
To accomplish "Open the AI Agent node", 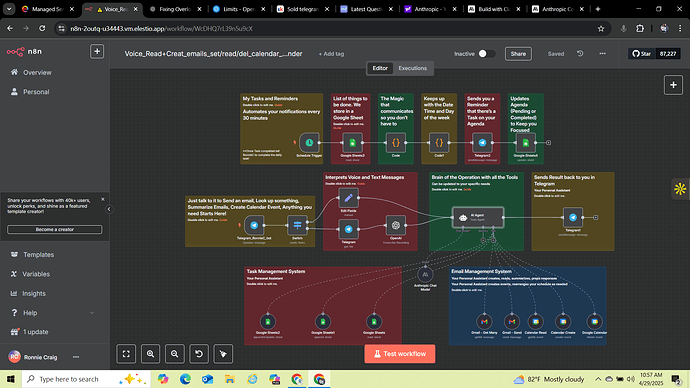I will (478, 217).
